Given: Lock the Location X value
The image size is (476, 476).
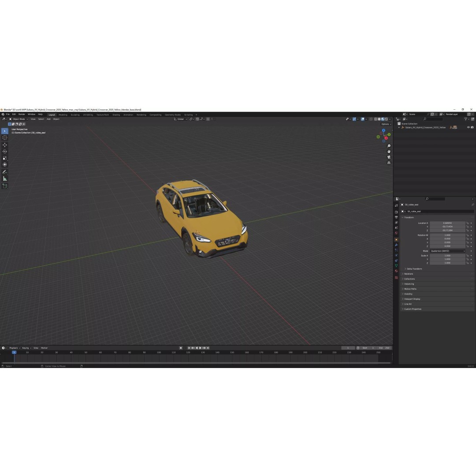Looking at the screenshot, I should (x=468, y=223).
